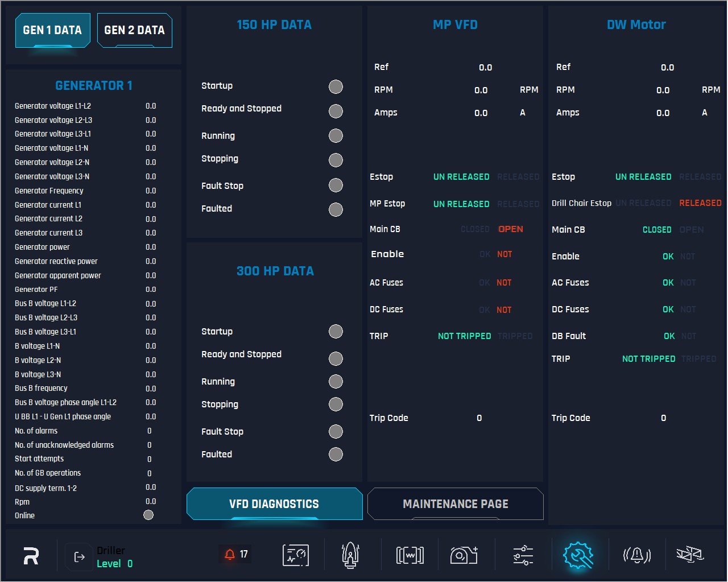The height and width of the screenshot is (582, 728).
Task: Select the drill bit icon in bottom bar
Action: [x=350, y=555]
